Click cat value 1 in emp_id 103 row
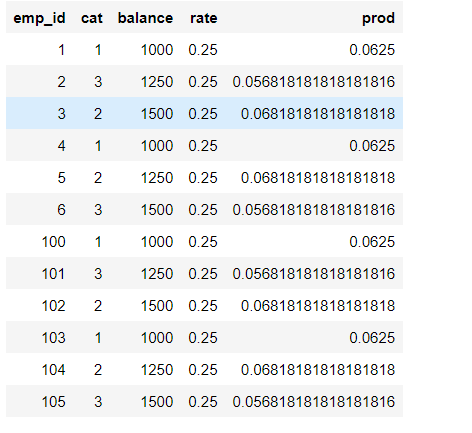The height and width of the screenshot is (433, 472). click(x=98, y=338)
